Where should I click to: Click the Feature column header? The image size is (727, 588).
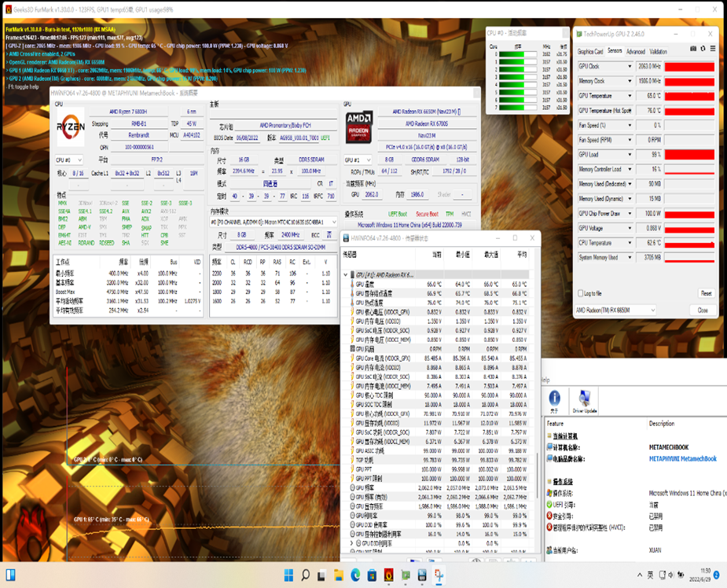pyautogui.click(x=556, y=424)
